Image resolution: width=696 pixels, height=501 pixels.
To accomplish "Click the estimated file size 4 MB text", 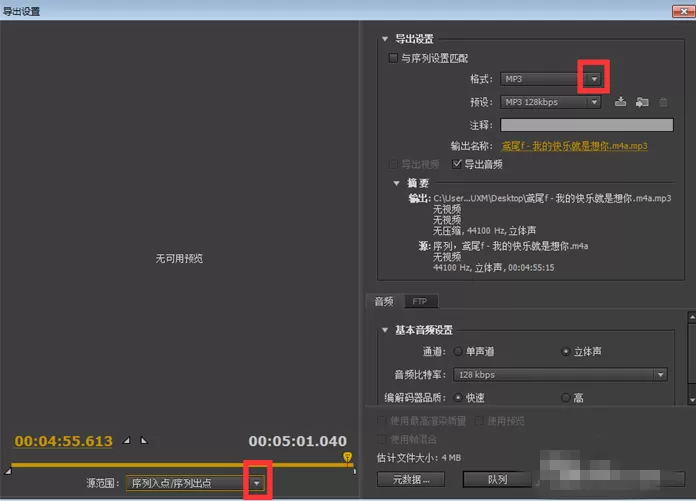I will click(x=419, y=458).
